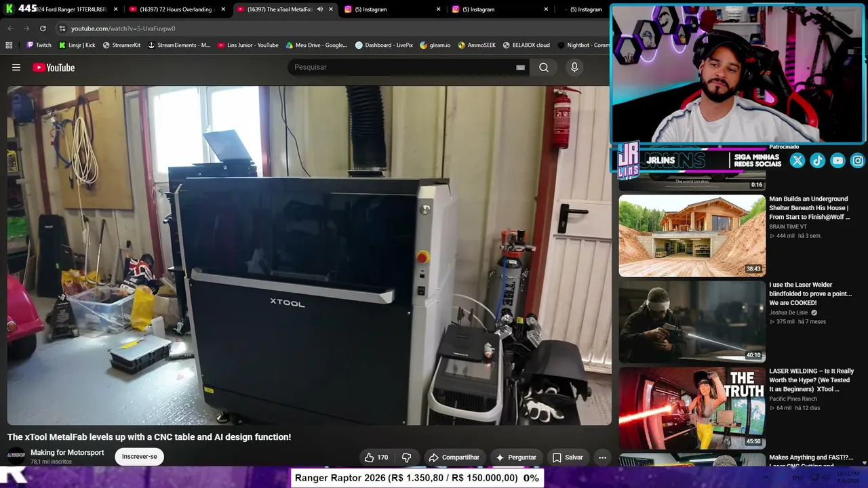Screen dimensions: 868x488
Task: Click the X social icon on stream overlay
Action: [797, 161]
